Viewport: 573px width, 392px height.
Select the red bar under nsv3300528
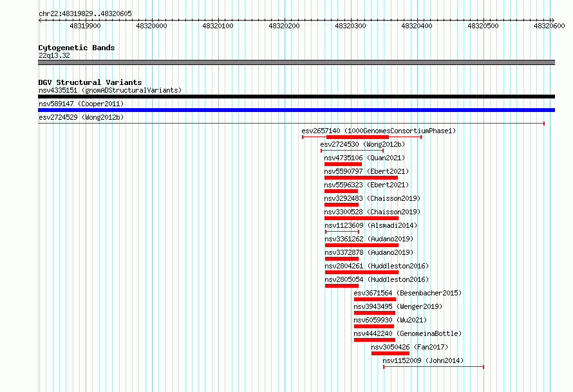pyautogui.click(x=361, y=218)
